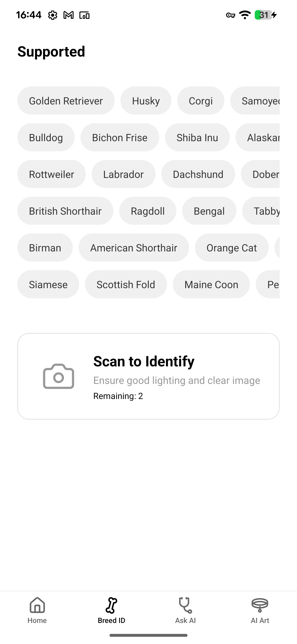
Task: Choose the British Shorthair chip
Action: point(65,211)
